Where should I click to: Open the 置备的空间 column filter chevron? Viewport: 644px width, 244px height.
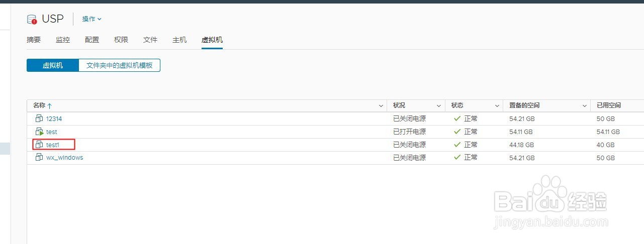pyautogui.click(x=585, y=106)
